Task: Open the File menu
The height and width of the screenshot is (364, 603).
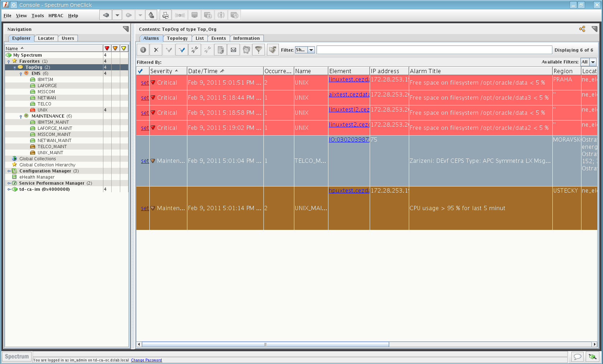Action: click(x=7, y=15)
